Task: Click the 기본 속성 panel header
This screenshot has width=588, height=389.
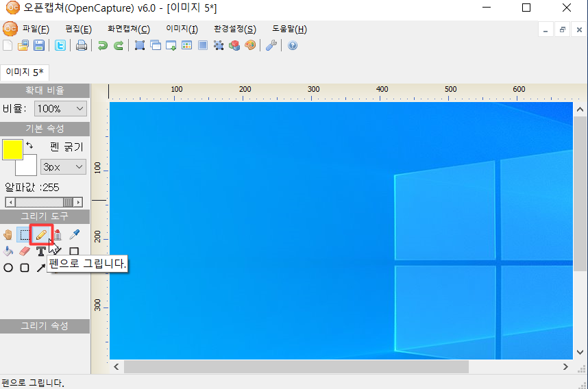Action: (45, 129)
